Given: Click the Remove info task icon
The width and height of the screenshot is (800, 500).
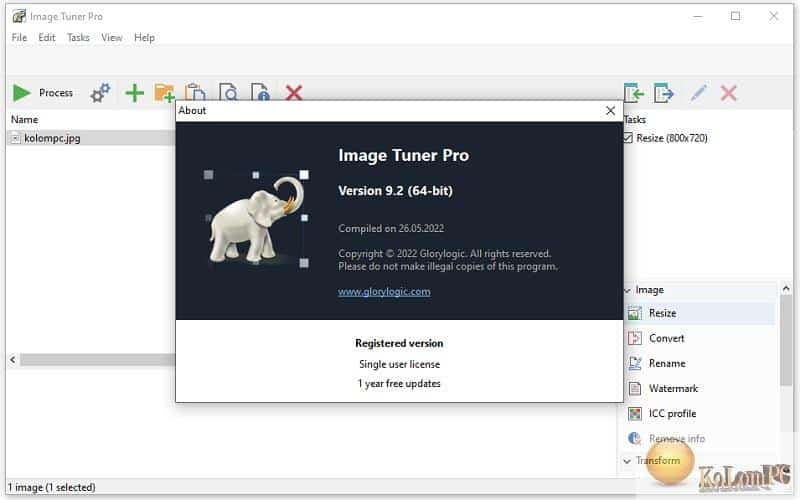Looking at the screenshot, I should tap(635, 438).
